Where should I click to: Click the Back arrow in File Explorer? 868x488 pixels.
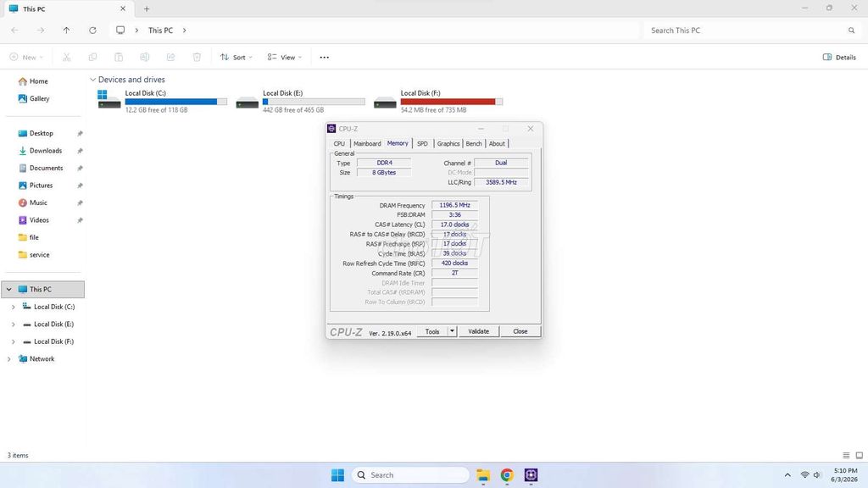point(15,30)
